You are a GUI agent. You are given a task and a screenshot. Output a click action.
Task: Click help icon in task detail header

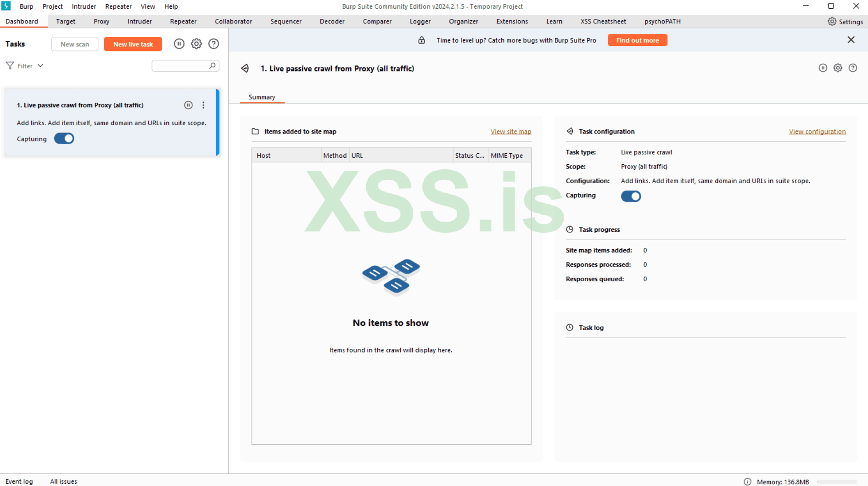point(853,68)
